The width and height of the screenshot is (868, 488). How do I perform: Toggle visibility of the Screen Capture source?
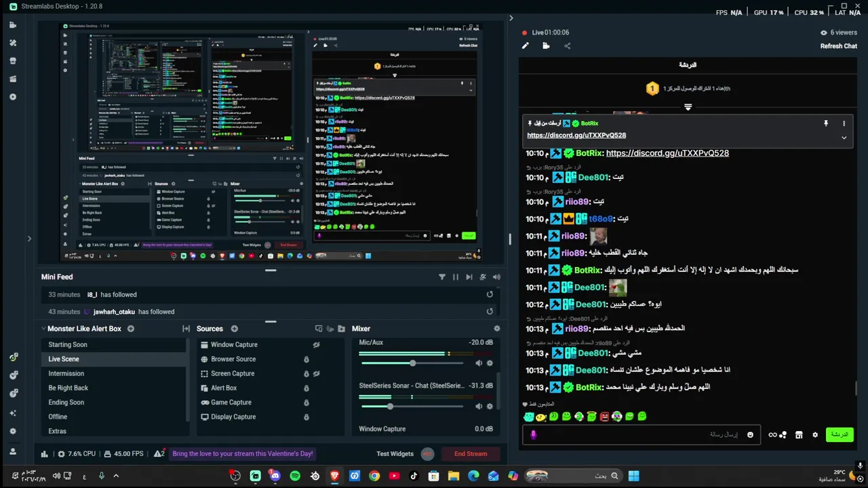point(316,373)
